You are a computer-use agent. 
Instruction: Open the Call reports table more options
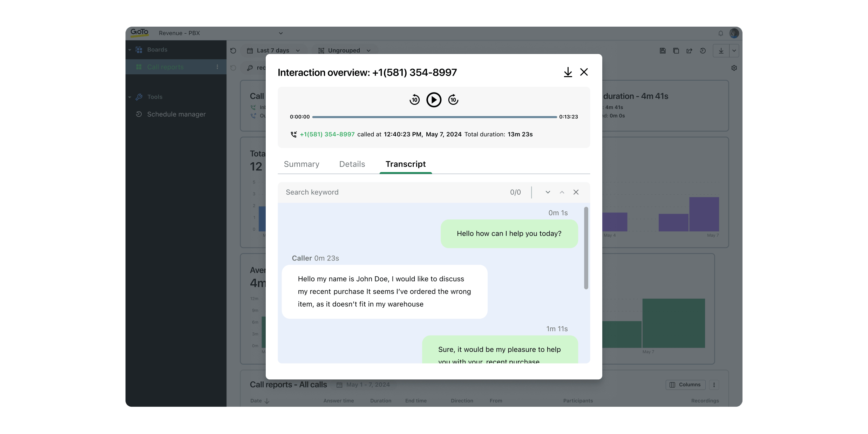(x=714, y=385)
